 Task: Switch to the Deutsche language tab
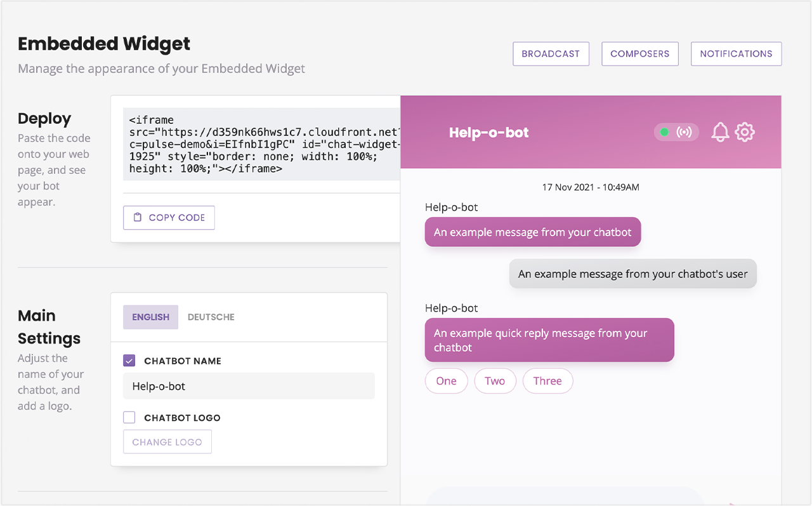(211, 317)
